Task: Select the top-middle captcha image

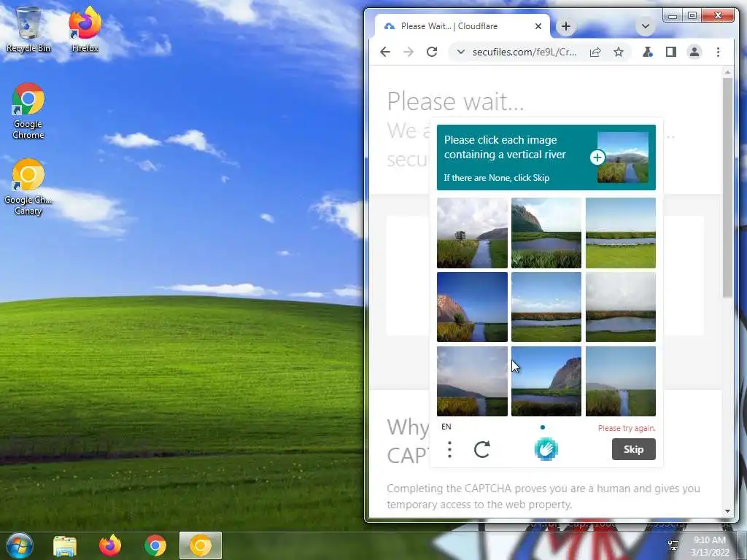Action: pyautogui.click(x=546, y=233)
